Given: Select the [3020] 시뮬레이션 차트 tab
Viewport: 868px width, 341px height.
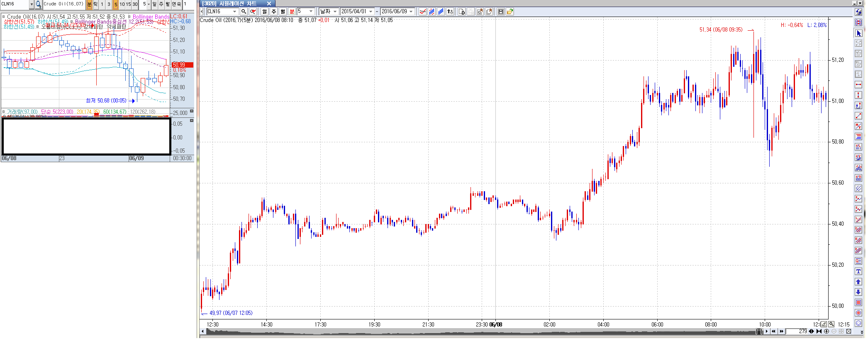Looking at the screenshot, I should click(x=232, y=3).
